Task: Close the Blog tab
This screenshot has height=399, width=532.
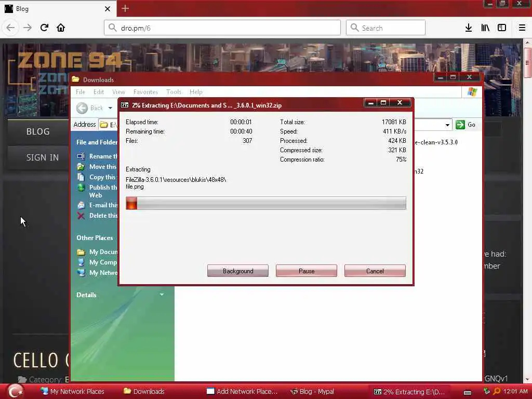Action: [108, 9]
